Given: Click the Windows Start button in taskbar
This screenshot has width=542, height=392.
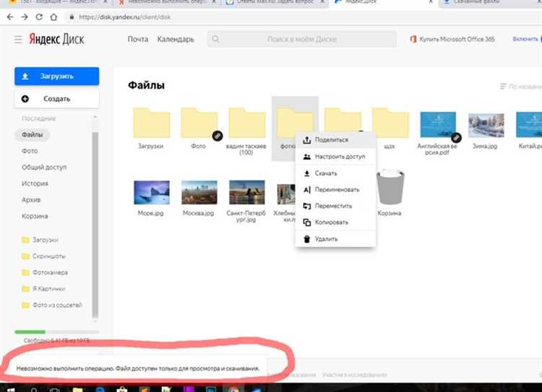Looking at the screenshot, I should point(12,387).
